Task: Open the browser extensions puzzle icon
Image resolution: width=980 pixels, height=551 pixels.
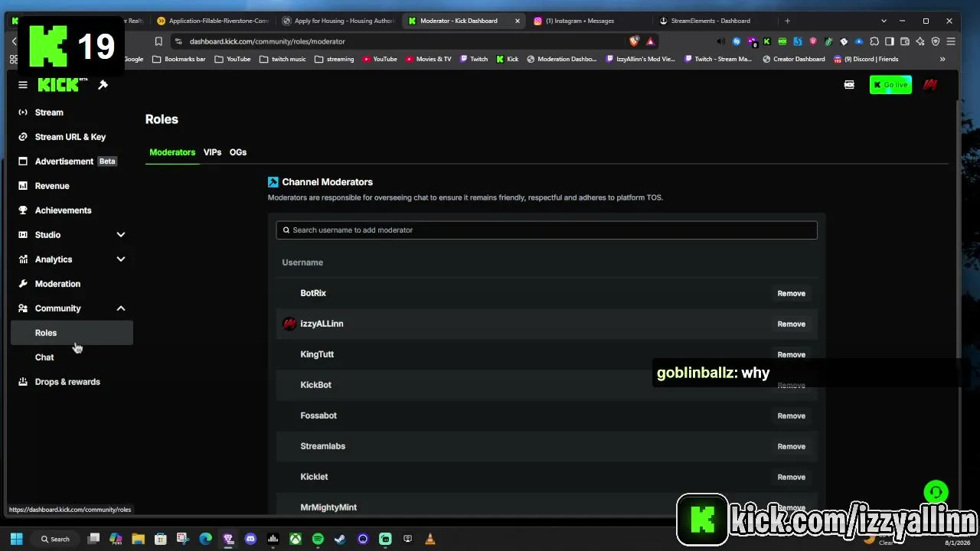Action: 874,41
